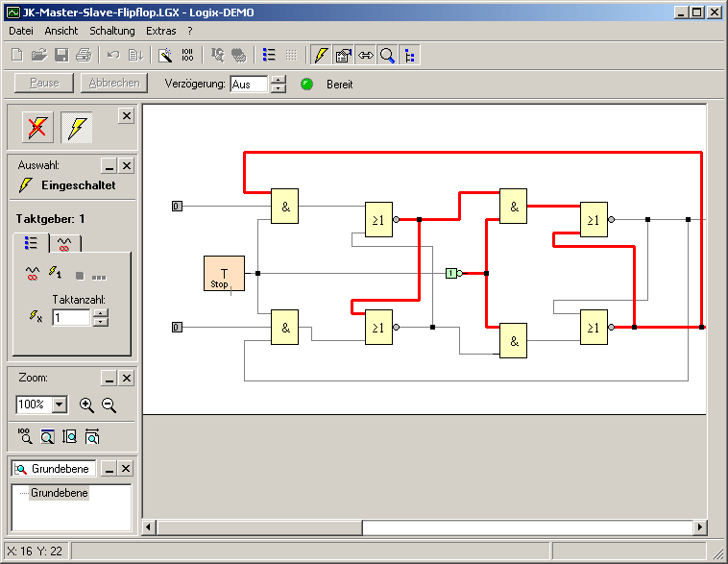Click the wizard wand toolbar icon
The height and width of the screenshot is (564, 728).
165,56
